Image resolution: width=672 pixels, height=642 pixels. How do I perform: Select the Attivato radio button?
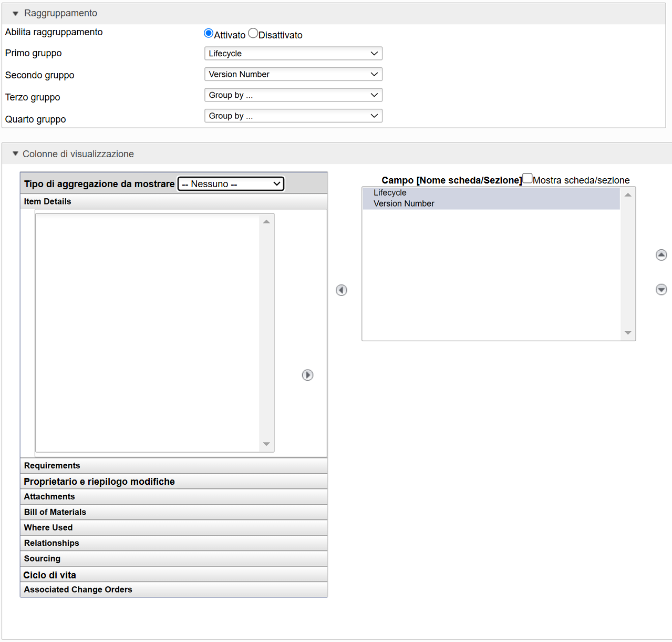(x=208, y=33)
